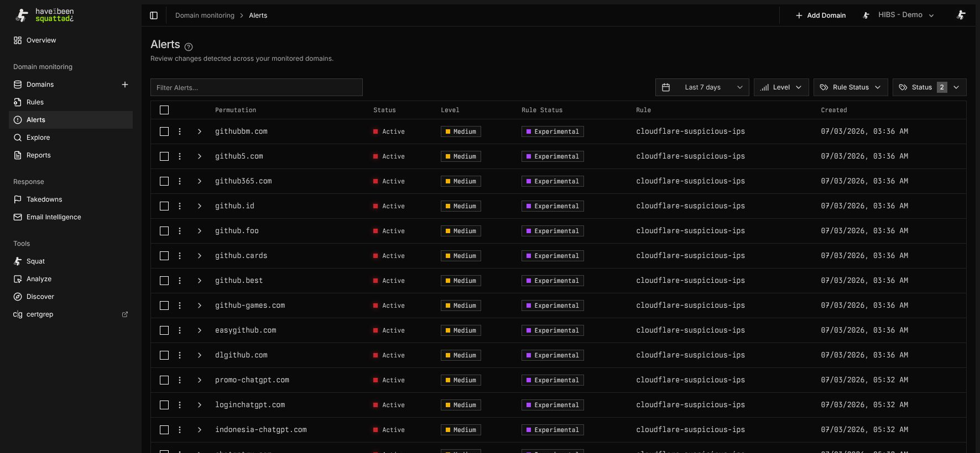
Task: Open Takedowns in the sidebar
Action: 71,199
